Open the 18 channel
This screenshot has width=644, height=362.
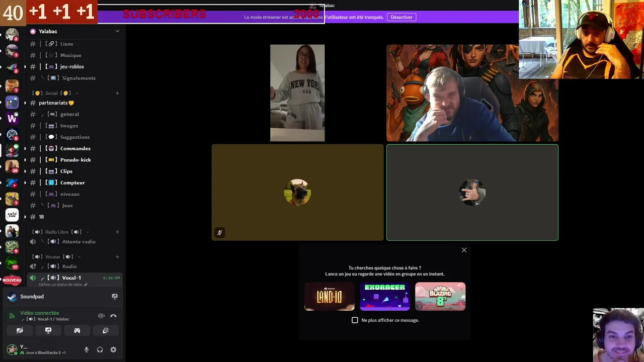(74, 217)
